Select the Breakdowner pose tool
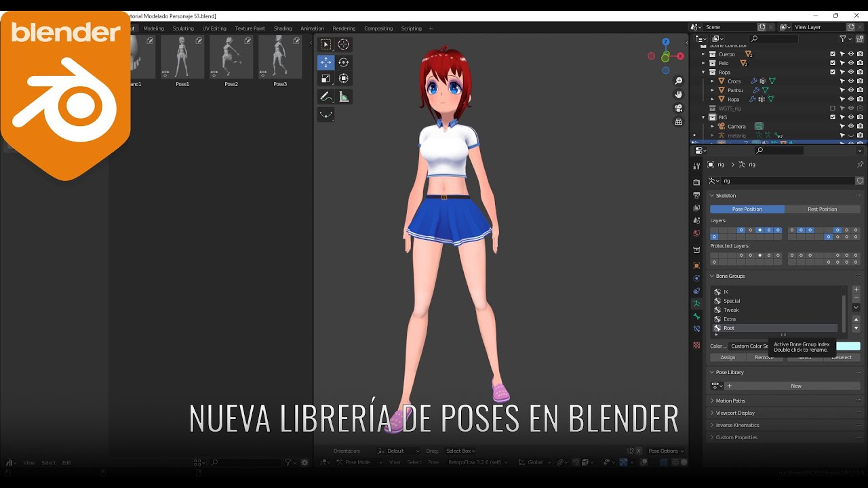The width and height of the screenshot is (868, 488). point(325,115)
